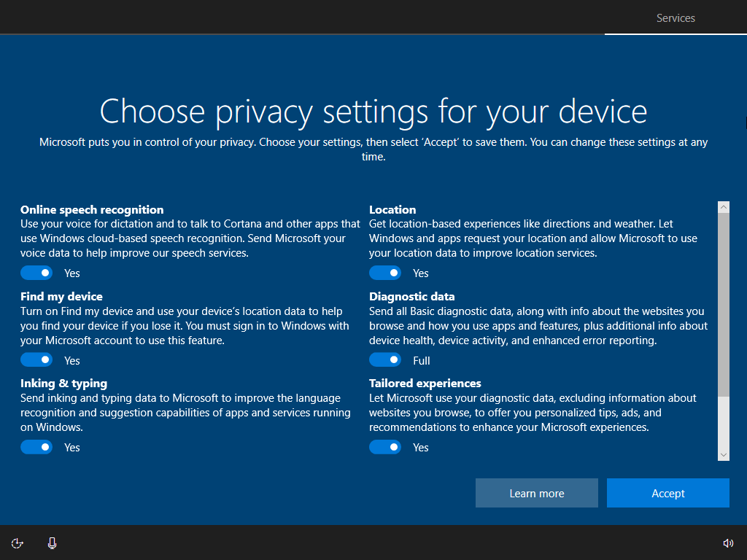Viewport: 747px width, 560px height.
Task: Click the scrollbar up arrow
Action: point(724,206)
